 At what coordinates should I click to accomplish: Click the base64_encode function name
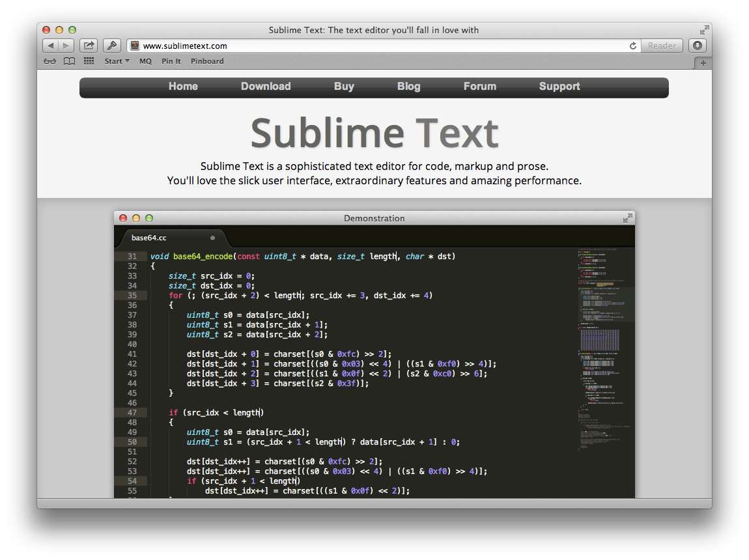point(203,257)
